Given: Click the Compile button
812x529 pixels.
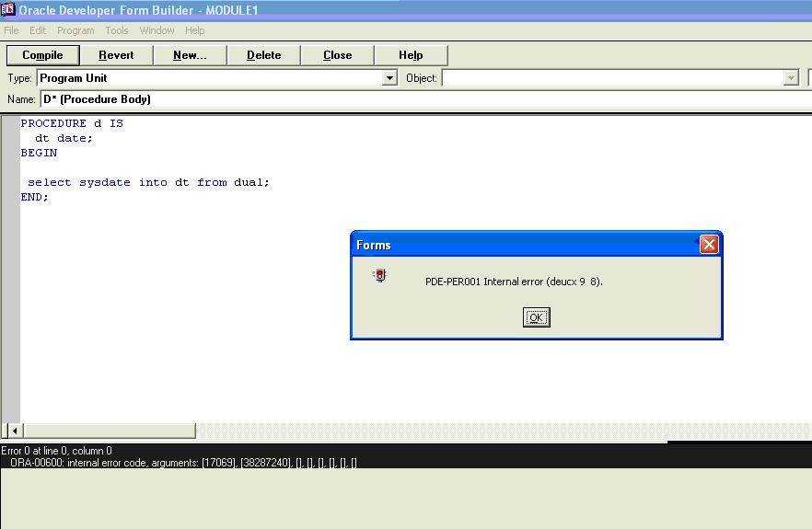Looking at the screenshot, I should point(42,55).
